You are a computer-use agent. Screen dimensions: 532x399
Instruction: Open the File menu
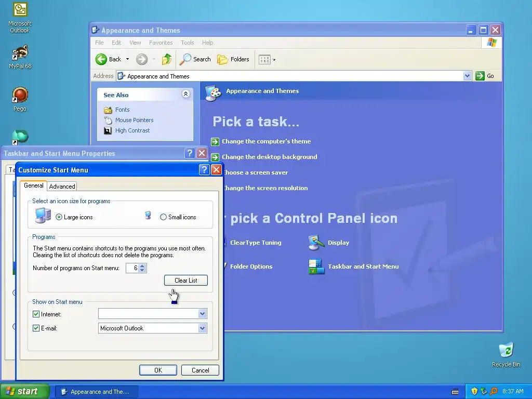(99, 43)
